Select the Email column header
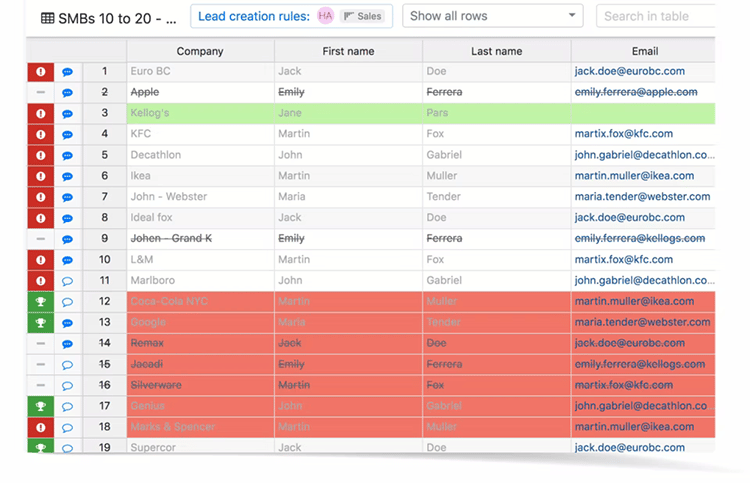The image size is (750, 483). point(645,51)
